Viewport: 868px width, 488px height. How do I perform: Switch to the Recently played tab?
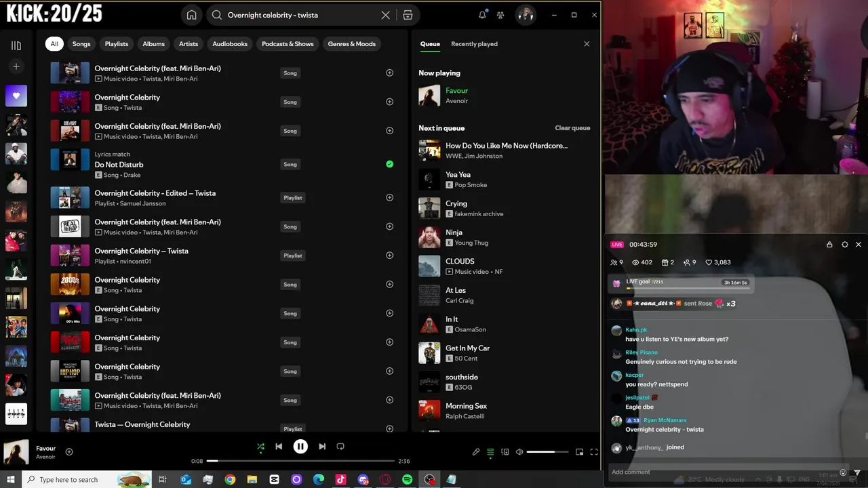click(474, 44)
